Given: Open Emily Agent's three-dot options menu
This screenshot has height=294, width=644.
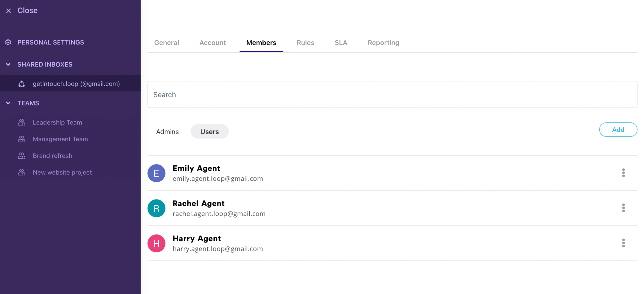Looking at the screenshot, I should click(623, 173).
